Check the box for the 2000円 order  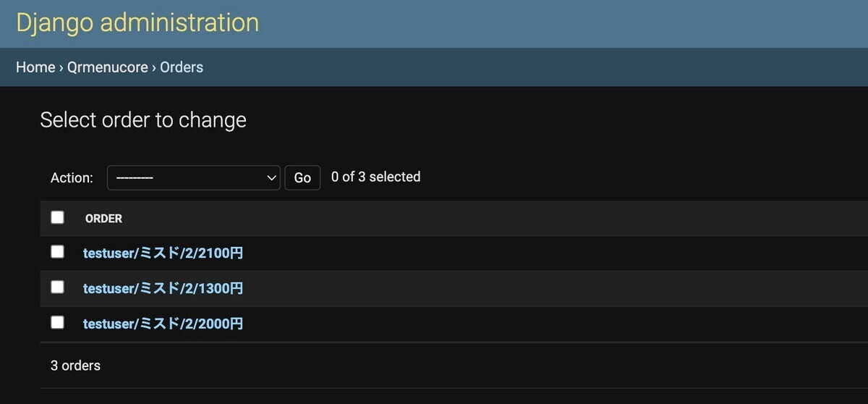(x=57, y=322)
